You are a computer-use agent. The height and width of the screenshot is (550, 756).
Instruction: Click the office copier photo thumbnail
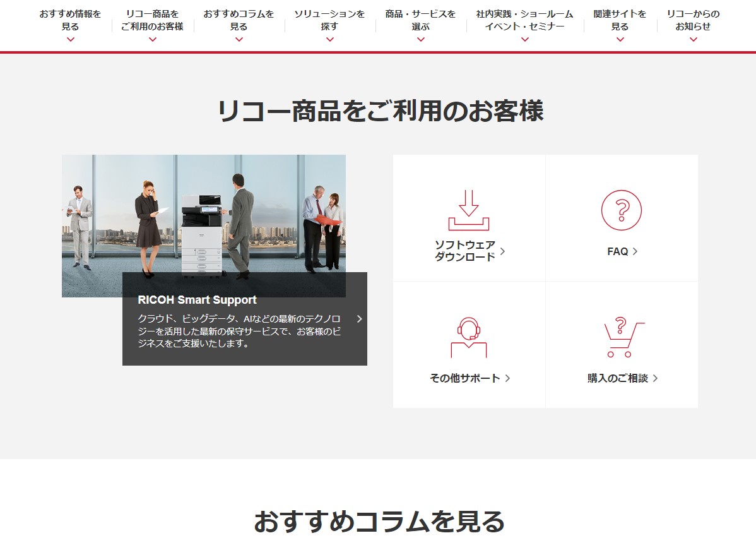tap(203, 226)
